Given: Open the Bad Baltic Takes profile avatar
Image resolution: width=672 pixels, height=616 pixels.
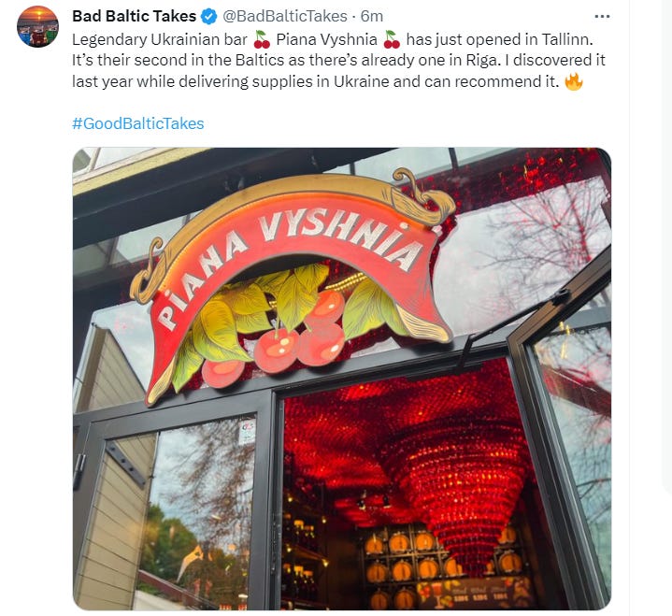Looking at the screenshot, I should point(37,26).
